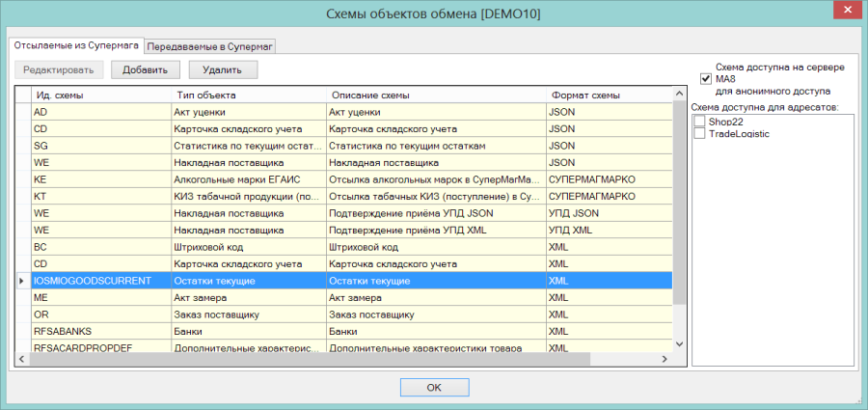Switch to the Передаваемые в Супермаг tab

(210, 47)
